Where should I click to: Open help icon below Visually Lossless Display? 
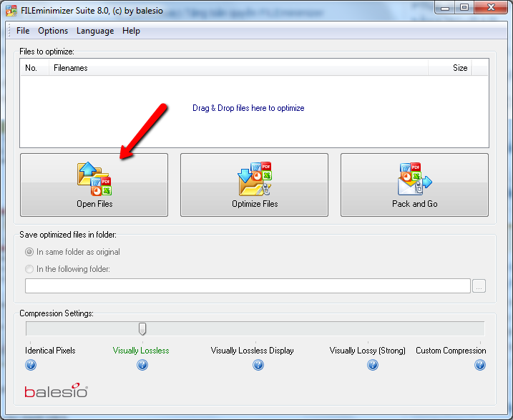pos(258,365)
